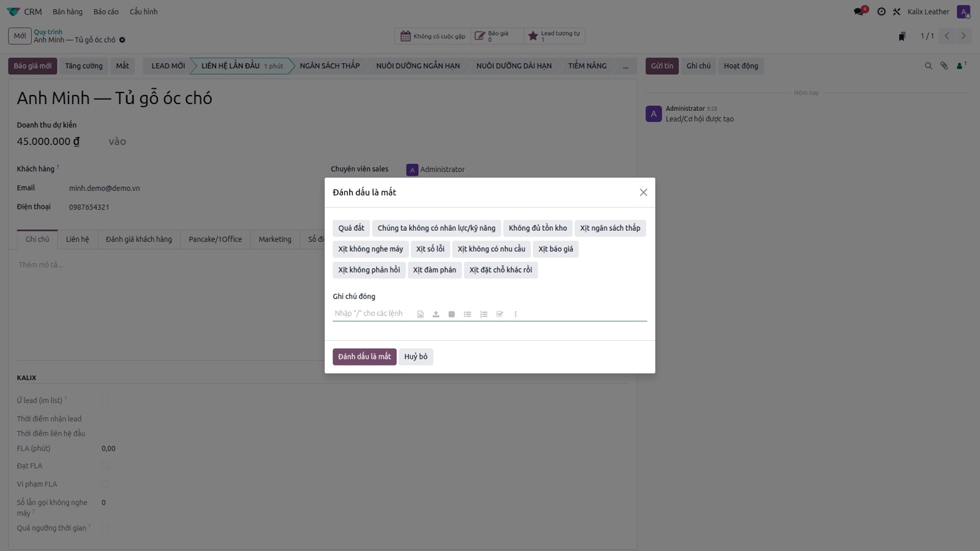Expand more pipeline stages with '...'
This screenshot has width=980, height=551.
pyautogui.click(x=625, y=66)
